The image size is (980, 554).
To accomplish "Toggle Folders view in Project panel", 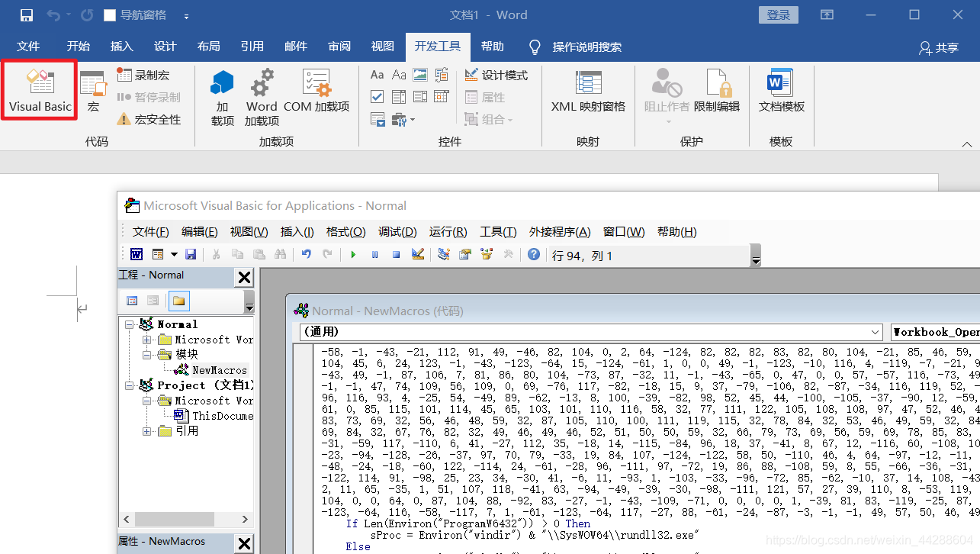I will (x=178, y=301).
